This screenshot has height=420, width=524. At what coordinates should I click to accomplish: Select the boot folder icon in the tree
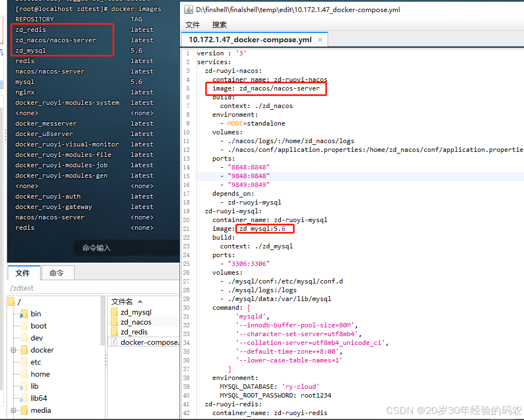[24, 326]
